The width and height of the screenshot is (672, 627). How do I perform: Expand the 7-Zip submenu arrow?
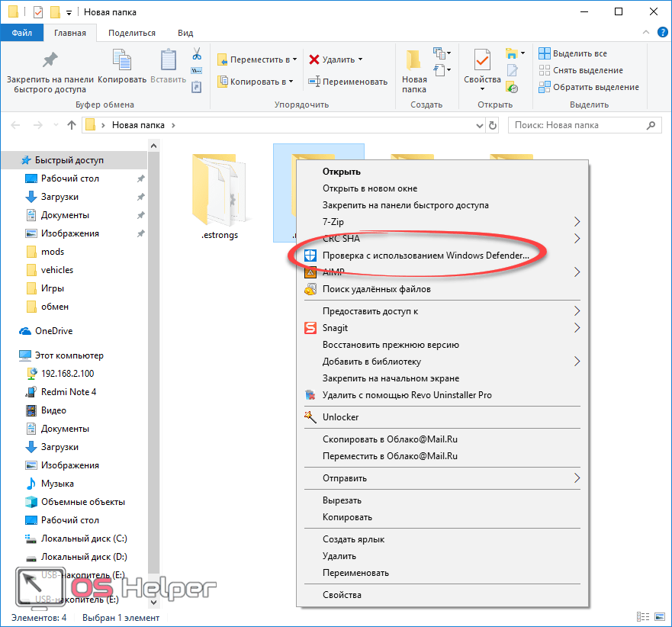(x=577, y=222)
